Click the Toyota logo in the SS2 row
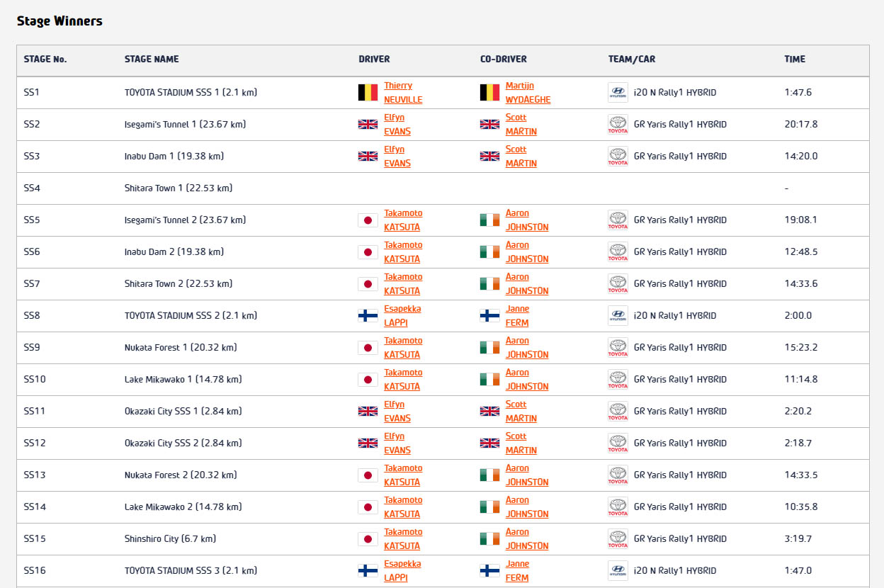 pos(618,125)
